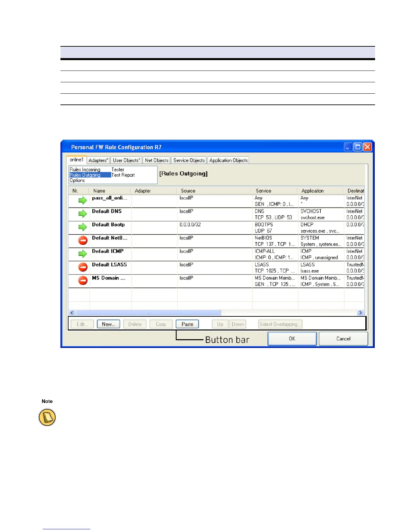Confirm with the OK button

pyautogui.click(x=292, y=339)
